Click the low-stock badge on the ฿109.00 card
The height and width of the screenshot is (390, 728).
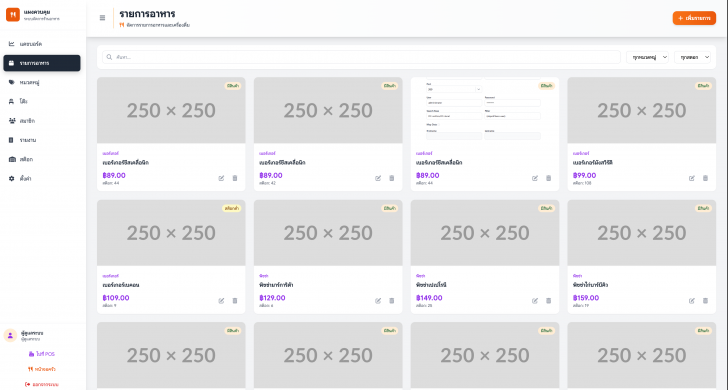click(232, 208)
